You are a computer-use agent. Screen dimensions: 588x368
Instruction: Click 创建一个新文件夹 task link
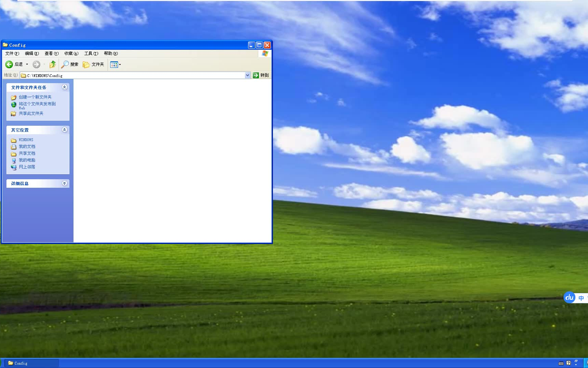(x=35, y=97)
